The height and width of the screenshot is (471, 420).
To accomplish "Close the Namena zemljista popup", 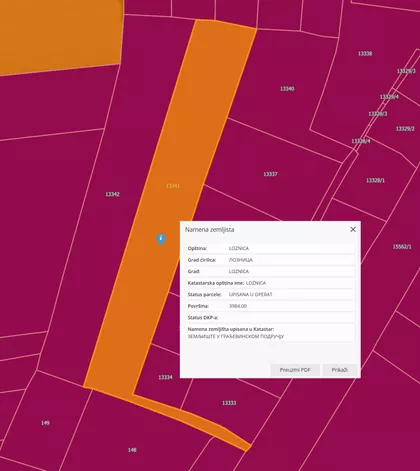I will [353, 229].
